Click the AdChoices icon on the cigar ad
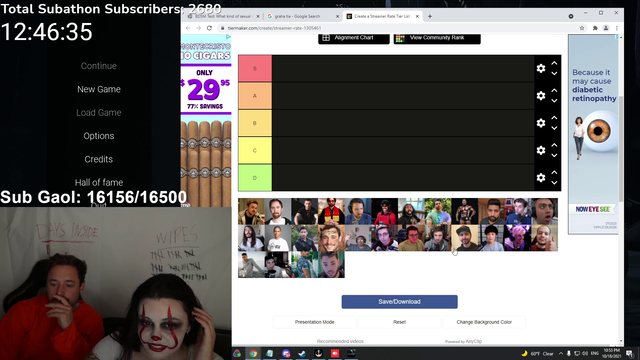 coord(228,37)
